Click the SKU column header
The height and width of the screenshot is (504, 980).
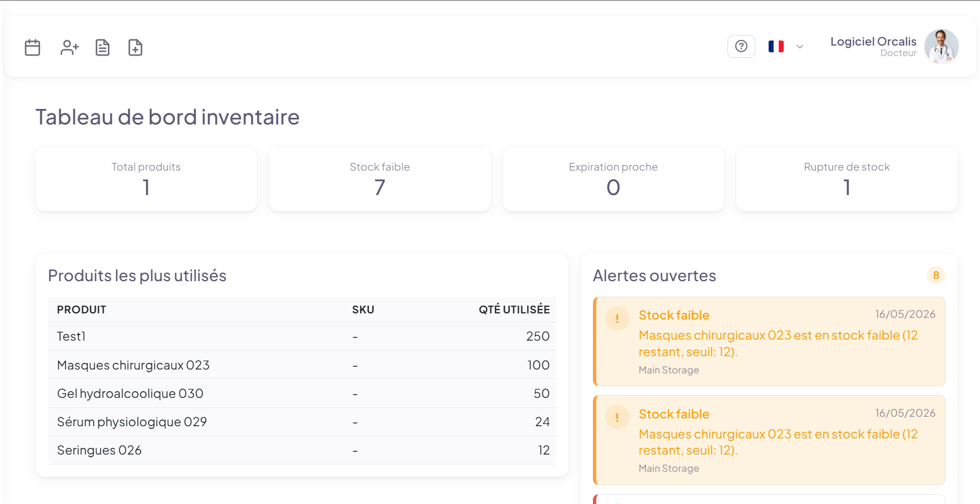(363, 310)
